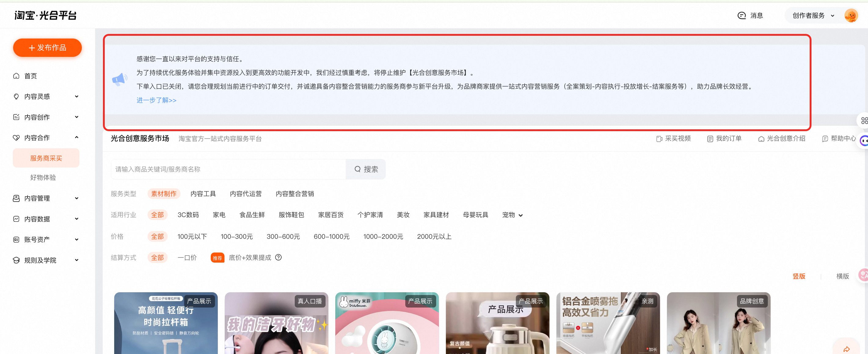Click the help question mark beside 底价+效果提成

click(278, 258)
